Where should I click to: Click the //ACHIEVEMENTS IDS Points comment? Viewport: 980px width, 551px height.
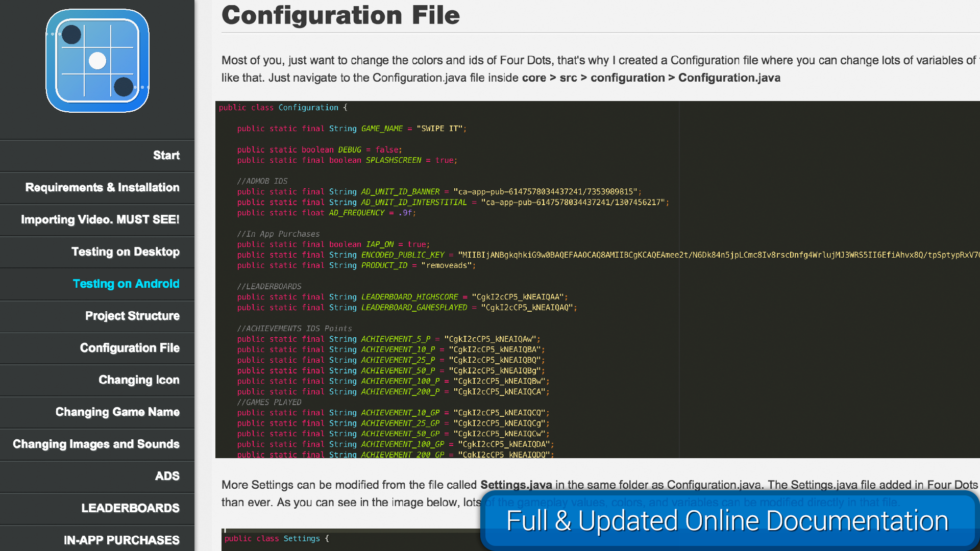point(295,329)
